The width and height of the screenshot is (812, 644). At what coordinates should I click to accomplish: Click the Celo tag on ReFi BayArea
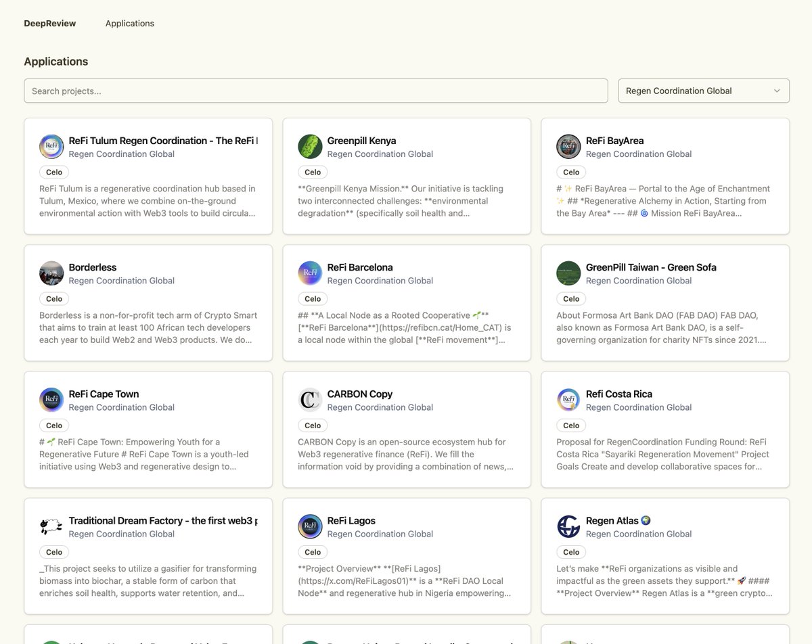coord(571,172)
